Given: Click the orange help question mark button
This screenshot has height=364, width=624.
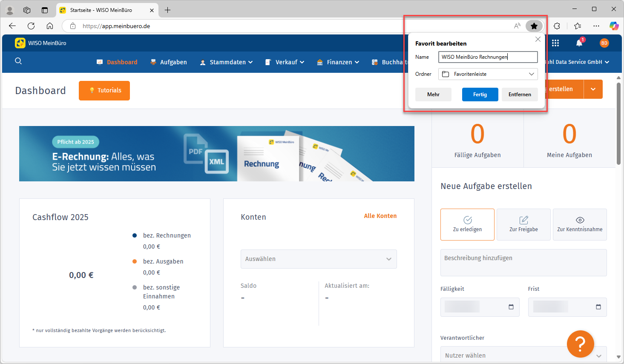Looking at the screenshot, I should [x=580, y=344].
